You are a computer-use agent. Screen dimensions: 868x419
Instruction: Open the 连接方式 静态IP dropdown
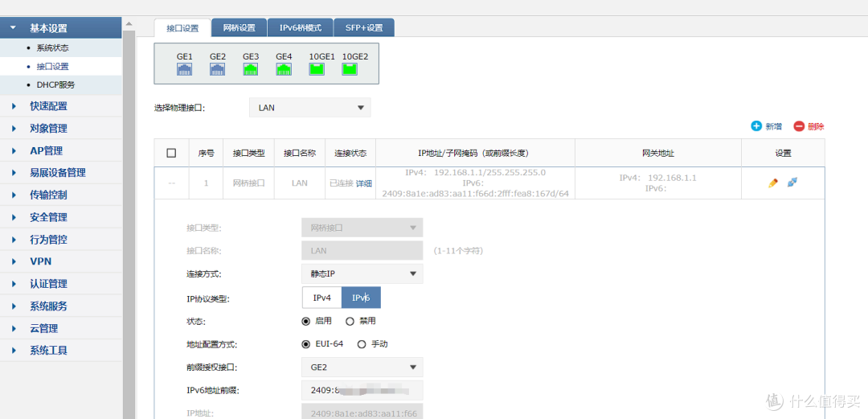(x=362, y=273)
